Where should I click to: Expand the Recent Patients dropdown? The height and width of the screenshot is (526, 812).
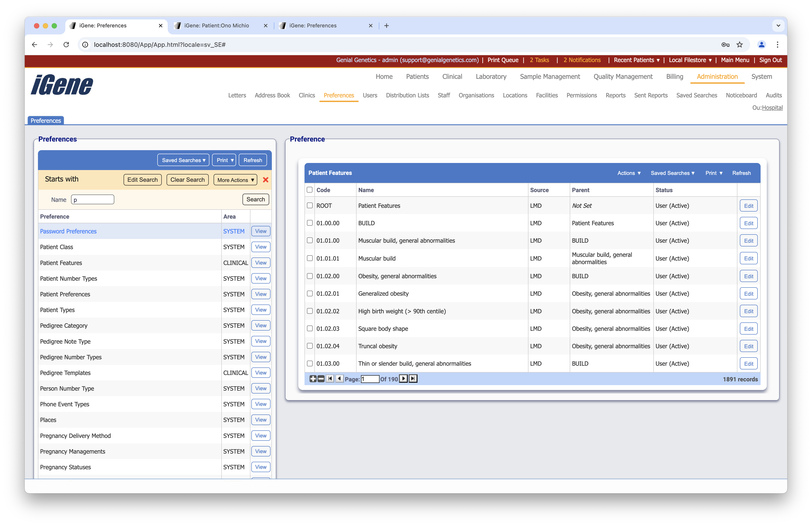point(636,60)
